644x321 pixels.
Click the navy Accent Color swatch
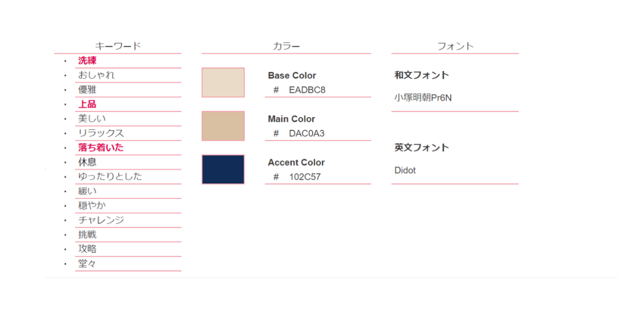tap(223, 169)
